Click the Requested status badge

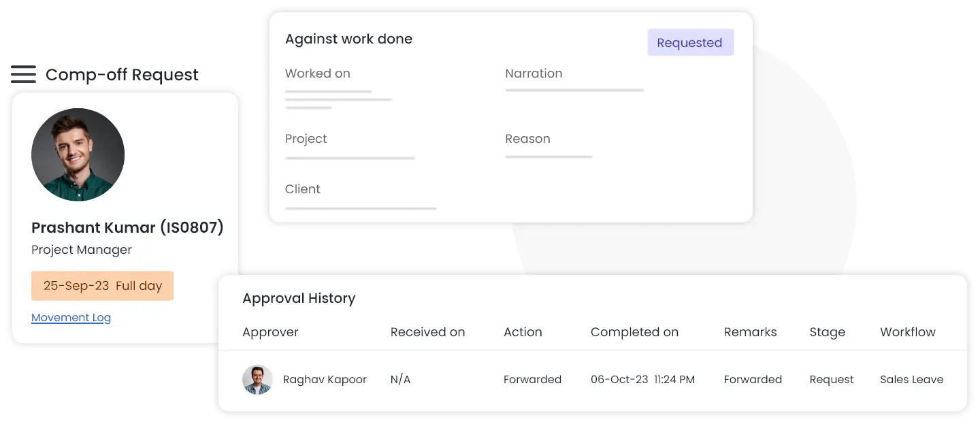pyautogui.click(x=689, y=42)
